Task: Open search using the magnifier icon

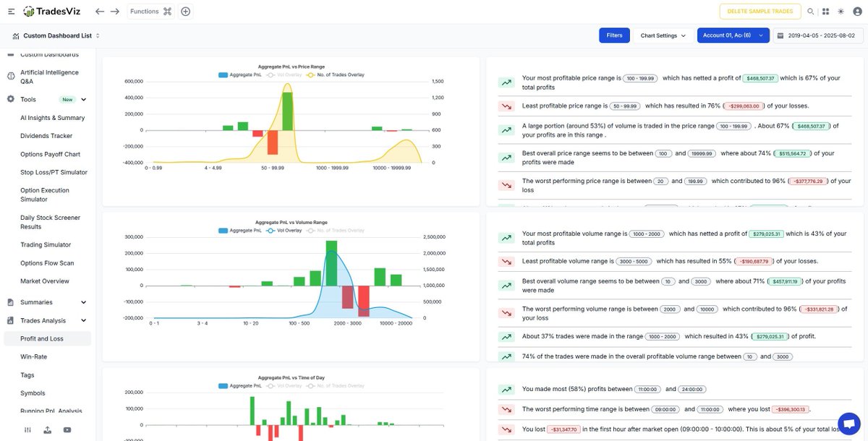Action: 810,11
